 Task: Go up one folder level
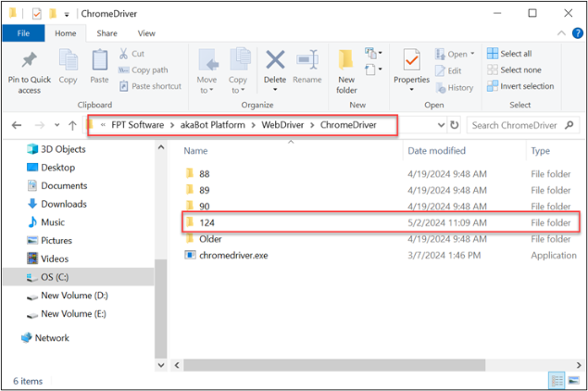72,125
